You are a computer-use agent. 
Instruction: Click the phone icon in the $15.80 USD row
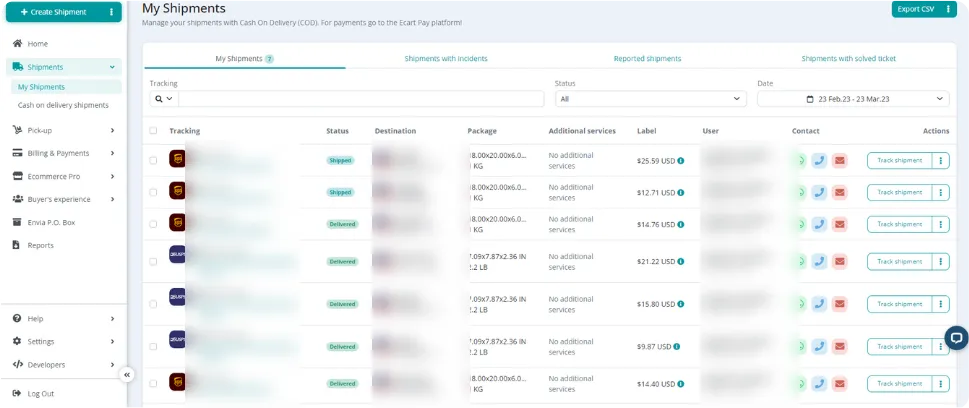coord(819,304)
